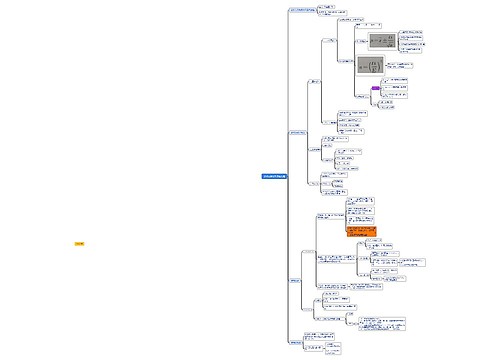Select the first subtopic beside the stacked-fraction formula
This screenshot has height=360, width=500.
[x=411, y=32]
